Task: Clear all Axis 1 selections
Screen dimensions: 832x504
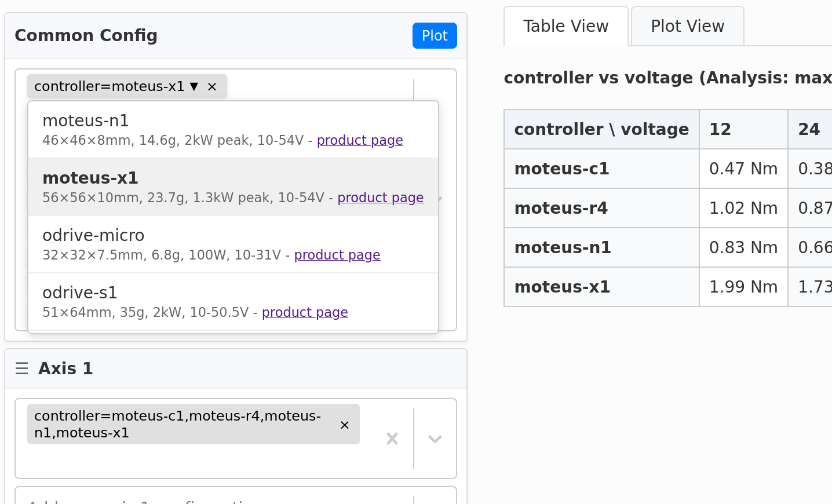Action: [392, 439]
